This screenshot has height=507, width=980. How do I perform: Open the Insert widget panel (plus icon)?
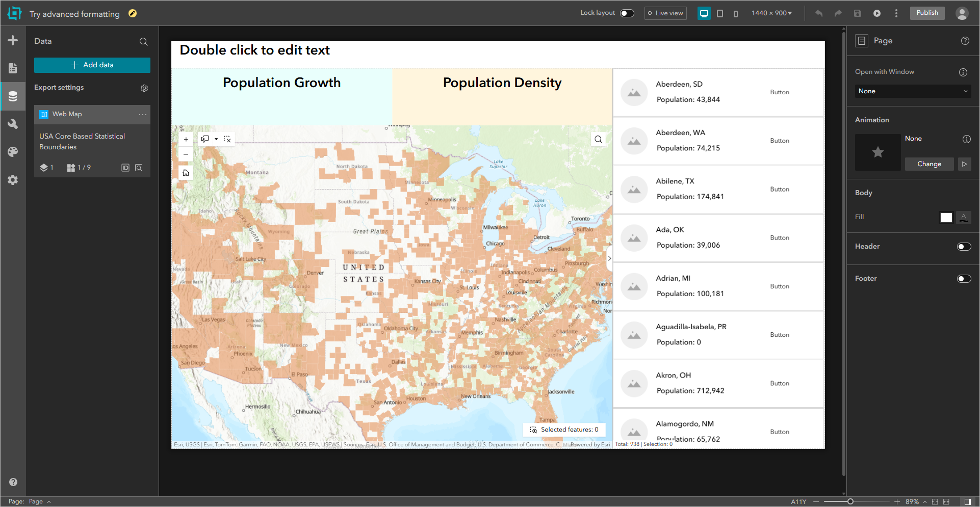coord(13,40)
